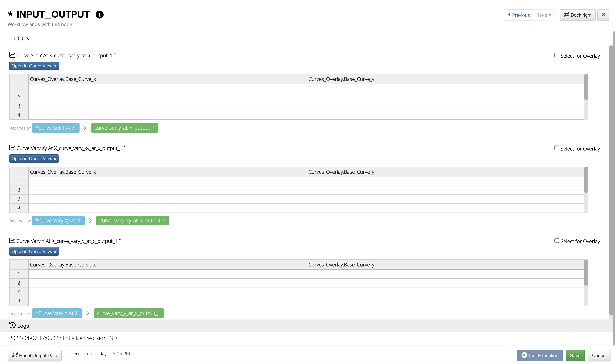Click the *Curve Vary Xy At X dependency tag
The width and height of the screenshot is (615, 364).
[58, 220]
